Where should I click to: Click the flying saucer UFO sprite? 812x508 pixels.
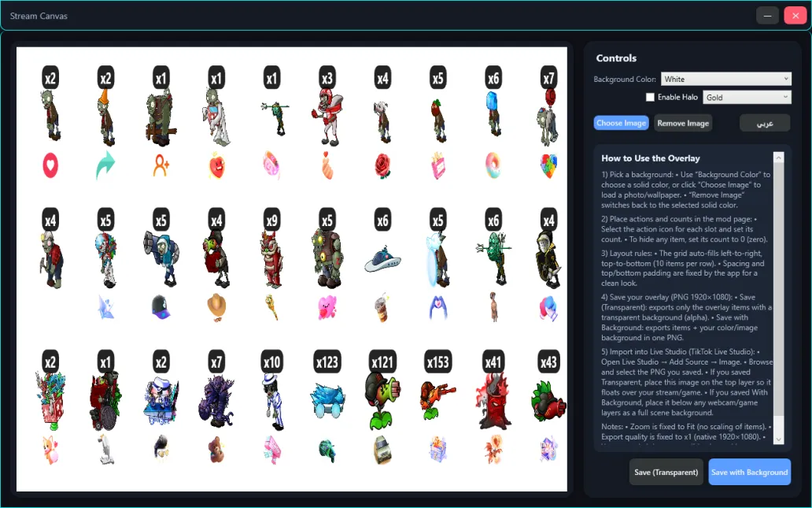(382, 260)
